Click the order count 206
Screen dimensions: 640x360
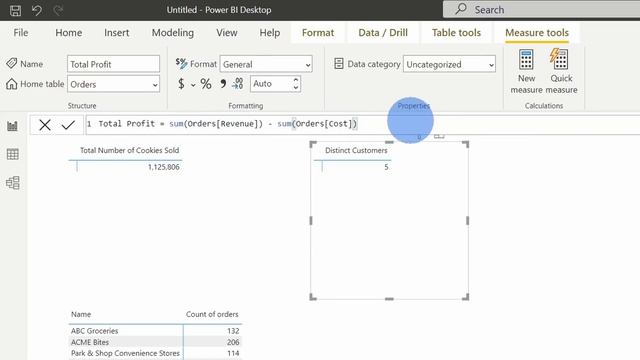(233, 342)
